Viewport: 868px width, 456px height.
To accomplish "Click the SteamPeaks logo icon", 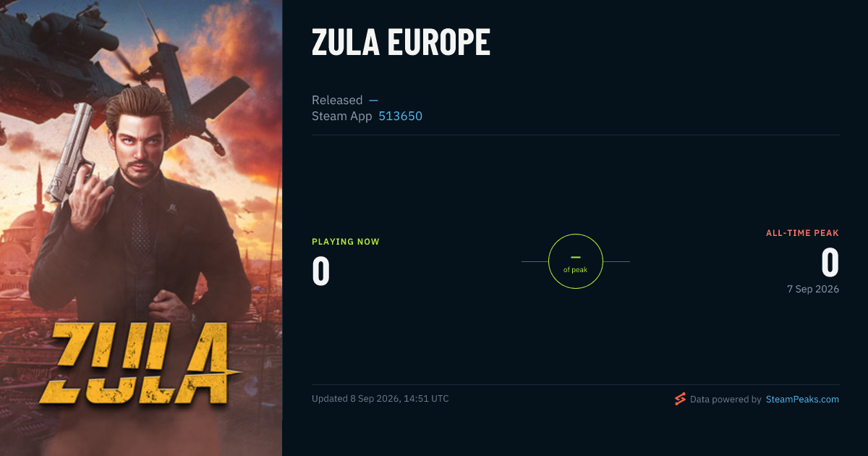I will [x=679, y=399].
